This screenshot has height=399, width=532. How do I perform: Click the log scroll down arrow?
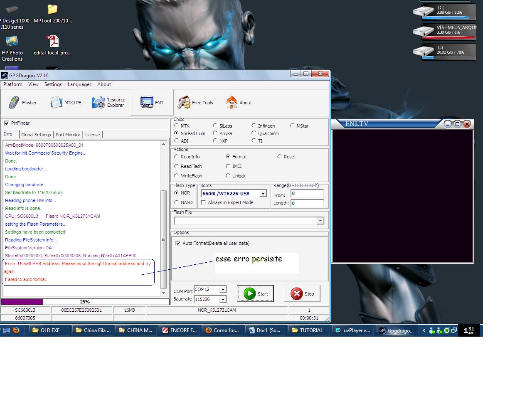tap(163, 293)
